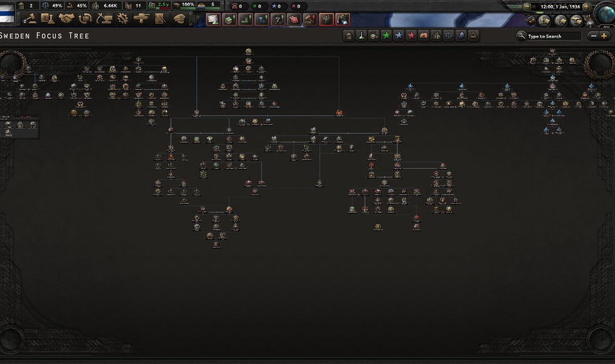Click the political power value of 2
Viewport: 615px width, 364px height.
click(x=26, y=6)
